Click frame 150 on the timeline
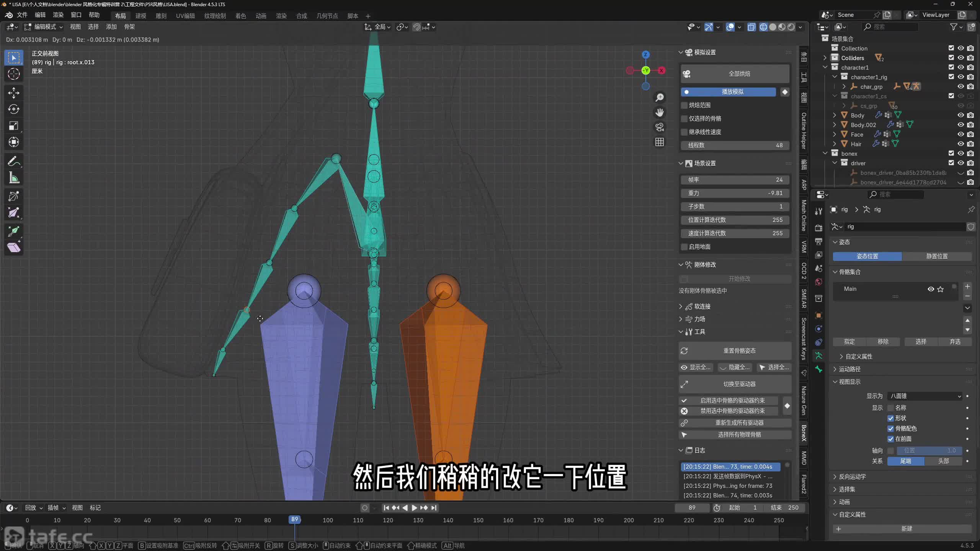The width and height of the screenshot is (980, 551). pos(478,520)
